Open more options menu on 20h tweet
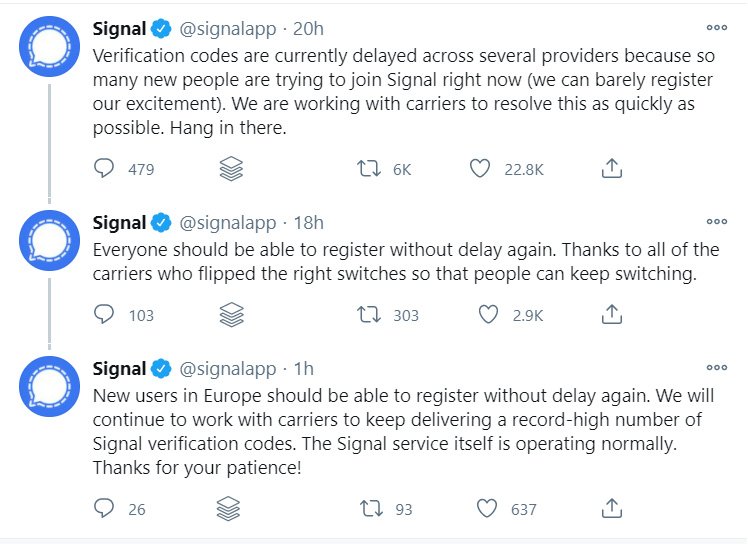This screenshot has width=748, height=544. (716, 28)
